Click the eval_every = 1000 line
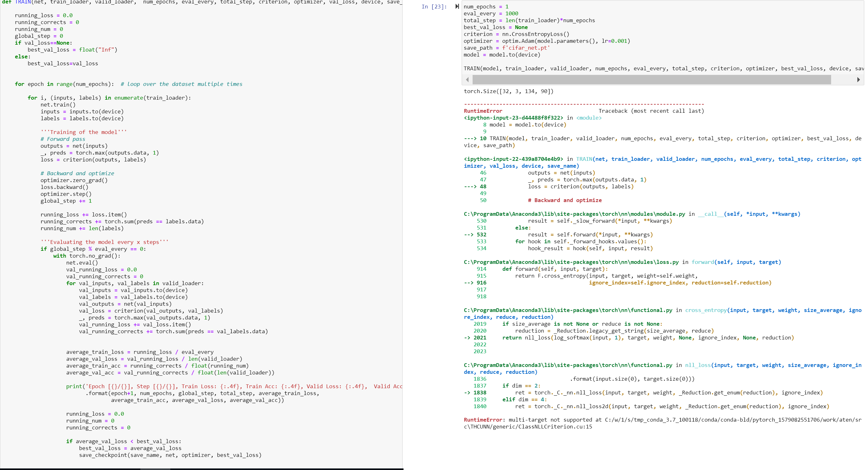868x470 pixels. click(491, 13)
